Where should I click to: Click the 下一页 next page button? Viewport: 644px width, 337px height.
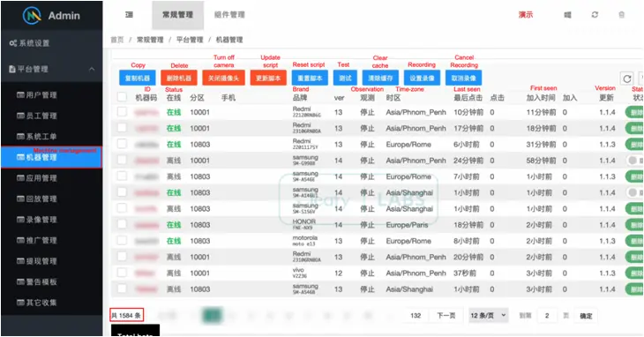click(446, 316)
